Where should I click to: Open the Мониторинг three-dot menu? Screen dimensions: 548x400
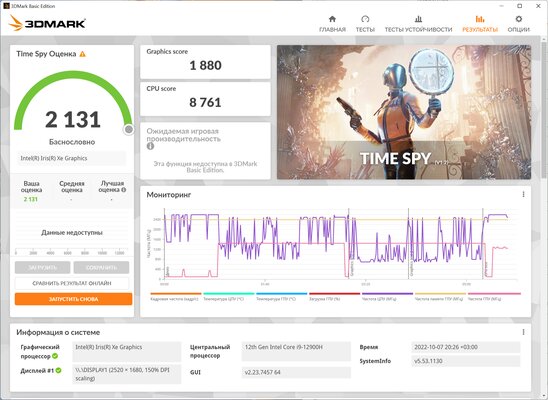click(523, 194)
